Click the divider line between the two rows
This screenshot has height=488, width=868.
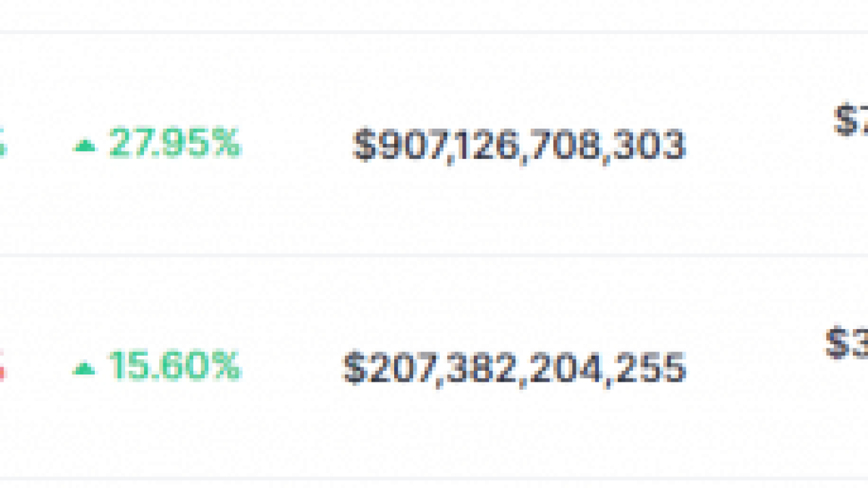(434, 255)
